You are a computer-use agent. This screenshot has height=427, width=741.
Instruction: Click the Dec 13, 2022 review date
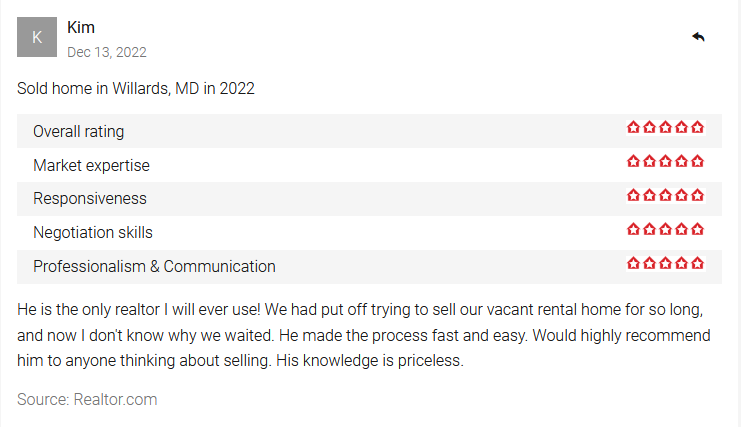click(107, 52)
